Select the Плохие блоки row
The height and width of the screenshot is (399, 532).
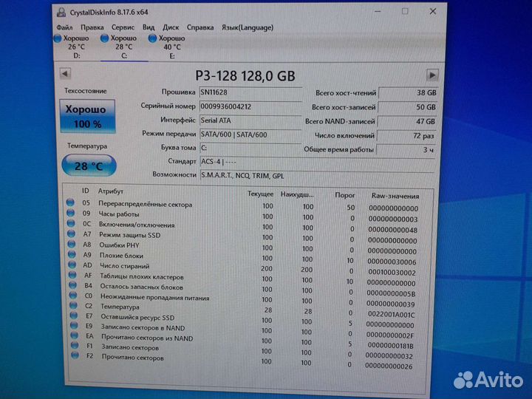pyautogui.click(x=242, y=258)
